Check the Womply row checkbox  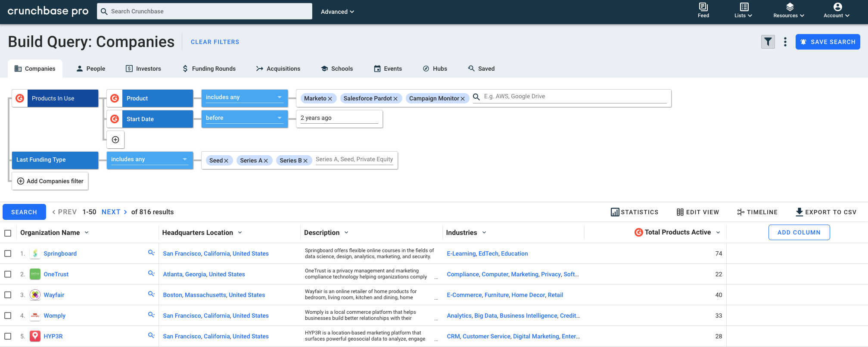point(8,316)
